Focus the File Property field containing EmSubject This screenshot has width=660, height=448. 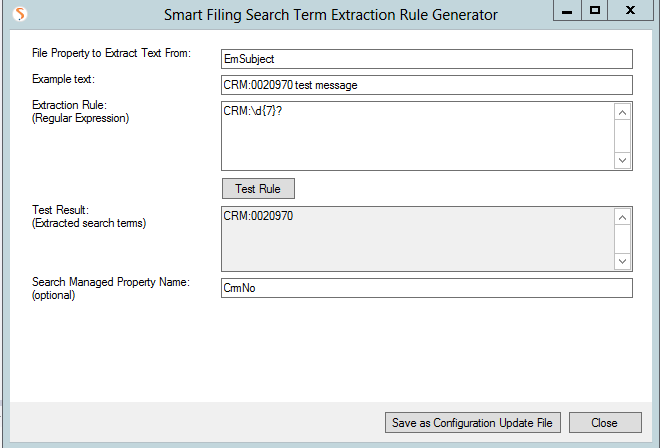(427, 59)
